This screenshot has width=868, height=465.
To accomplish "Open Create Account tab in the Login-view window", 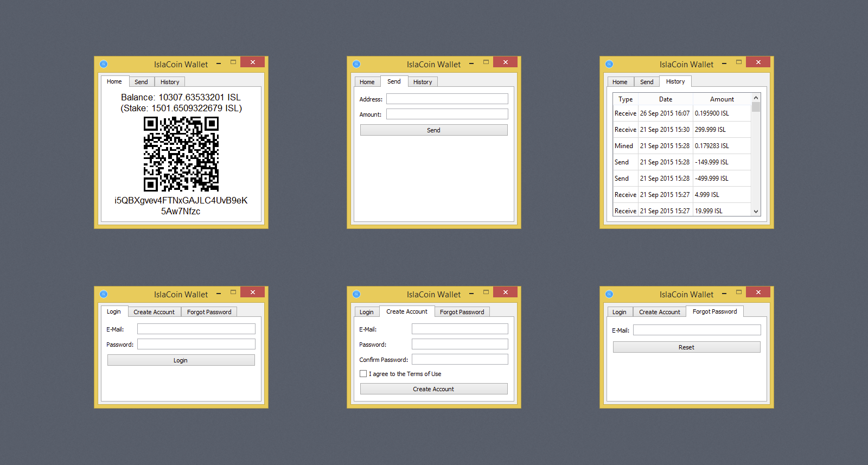I will point(154,312).
